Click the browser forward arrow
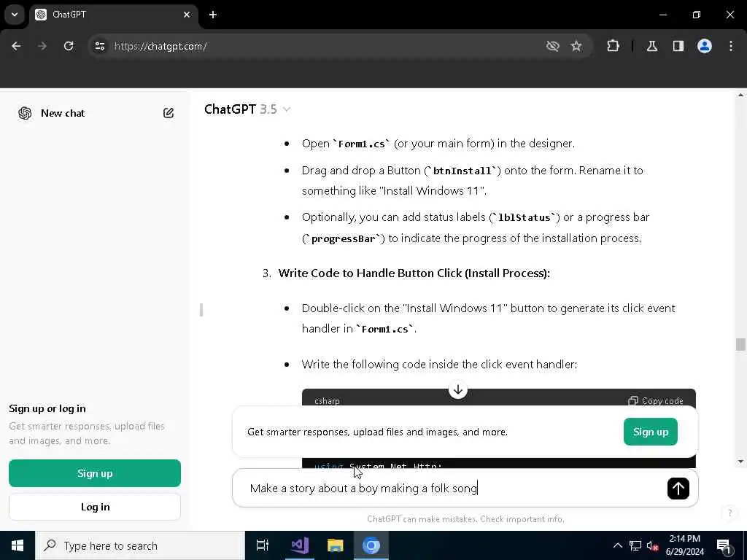 (x=42, y=46)
